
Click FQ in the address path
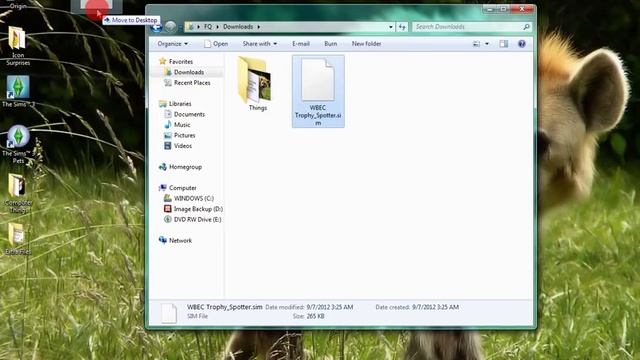[208, 27]
